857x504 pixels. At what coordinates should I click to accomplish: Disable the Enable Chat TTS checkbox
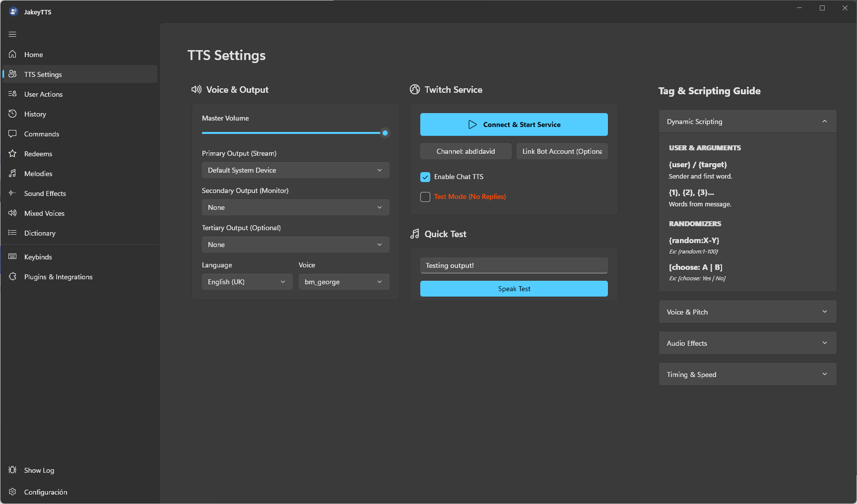tap(425, 177)
